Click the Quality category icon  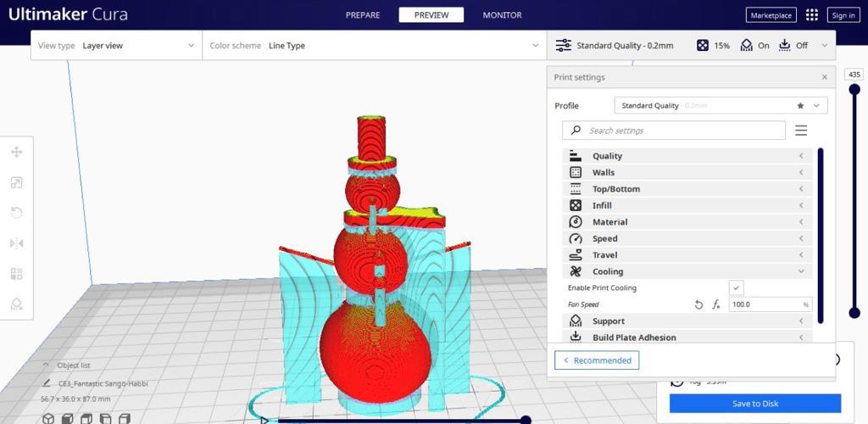tap(576, 156)
